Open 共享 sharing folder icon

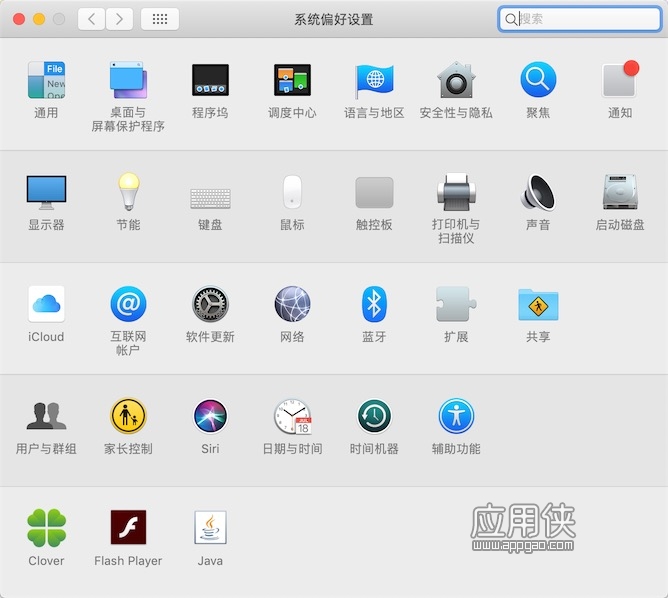[538, 305]
